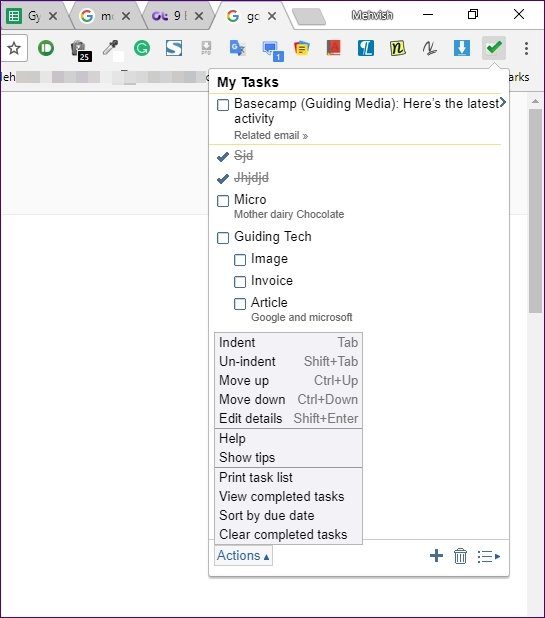Select Sort by due date
Screen dimensions: 545x618
[x=288, y=515]
